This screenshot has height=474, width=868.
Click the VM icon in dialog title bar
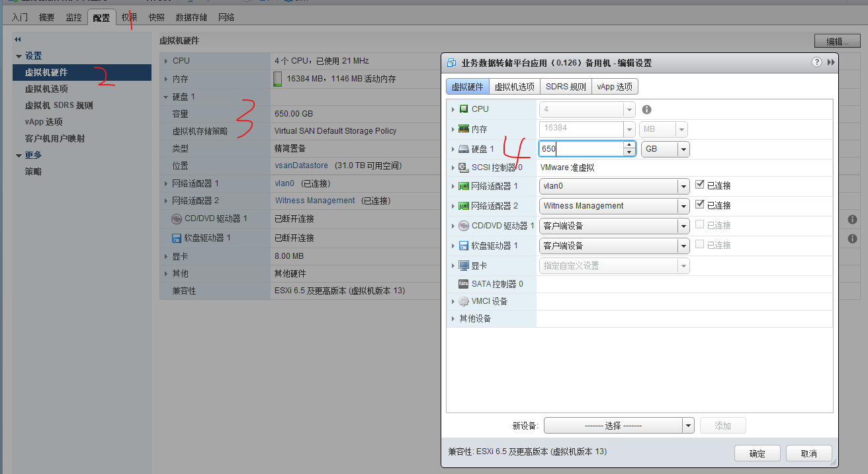click(x=451, y=63)
